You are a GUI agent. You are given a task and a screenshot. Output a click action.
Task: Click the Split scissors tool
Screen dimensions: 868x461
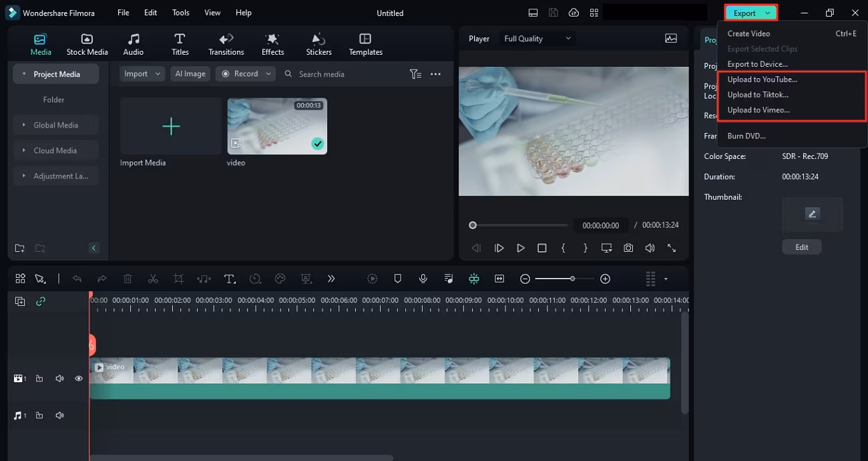pyautogui.click(x=153, y=279)
